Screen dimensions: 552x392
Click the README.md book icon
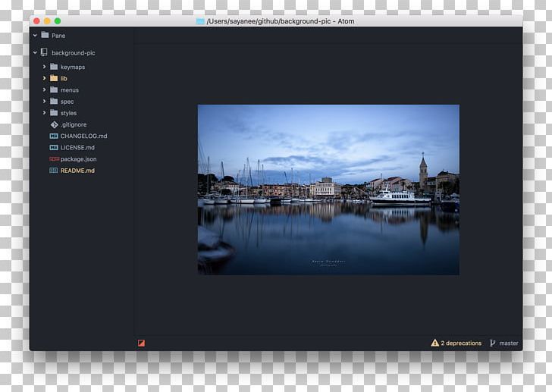[x=54, y=171]
